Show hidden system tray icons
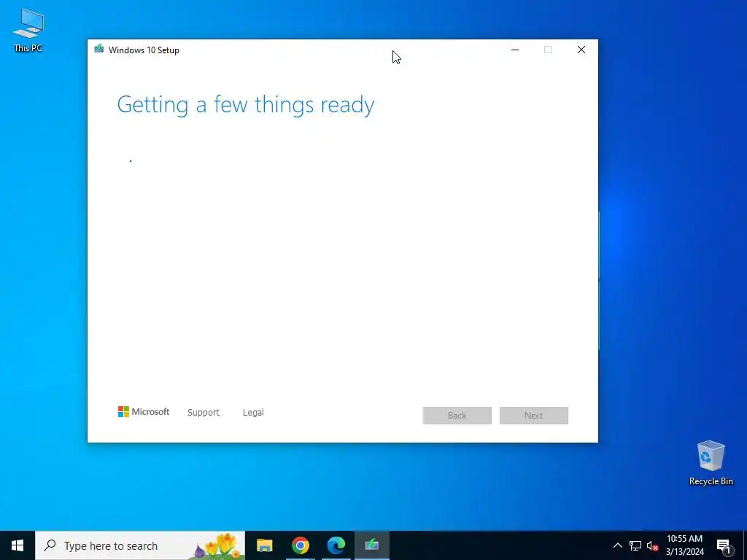This screenshot has height=560, width=747. pyautogui.click(x=617, y=545)
